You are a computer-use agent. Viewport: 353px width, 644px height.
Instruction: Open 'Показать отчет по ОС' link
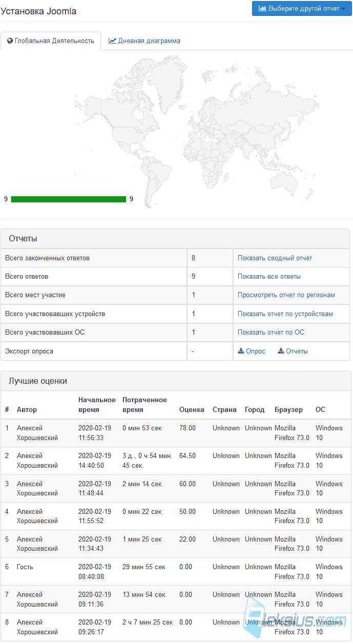(x=271, y=332)
